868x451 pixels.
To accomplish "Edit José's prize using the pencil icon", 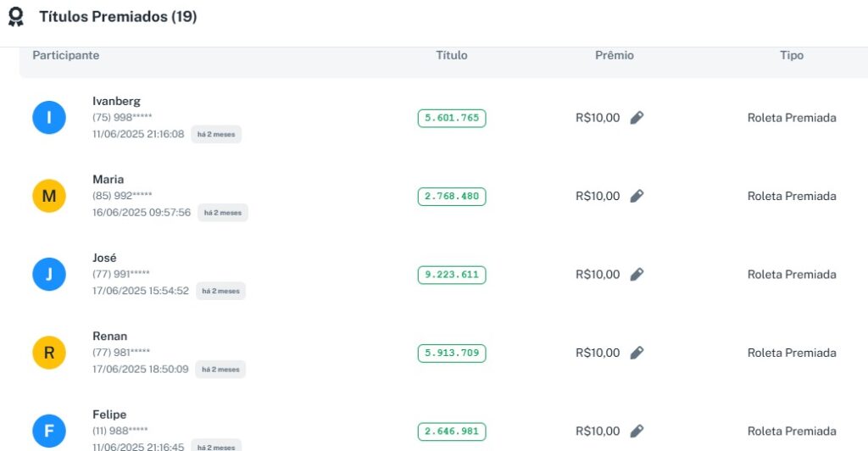I will 637,275.
